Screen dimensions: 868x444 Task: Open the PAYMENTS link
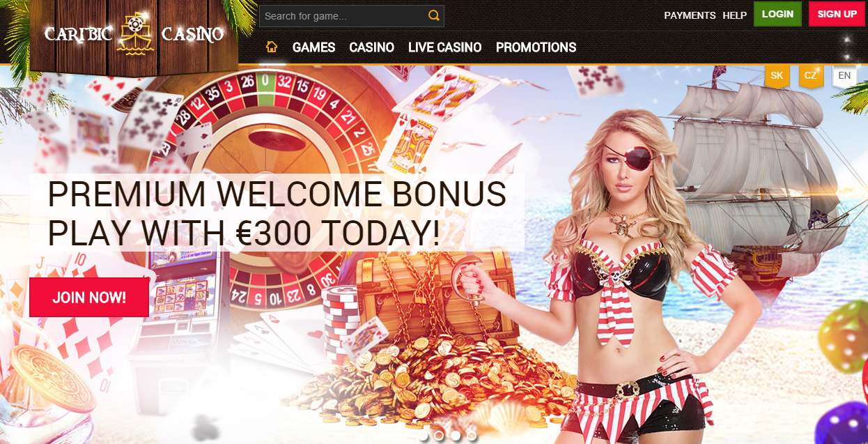click(x=690, y=15)
